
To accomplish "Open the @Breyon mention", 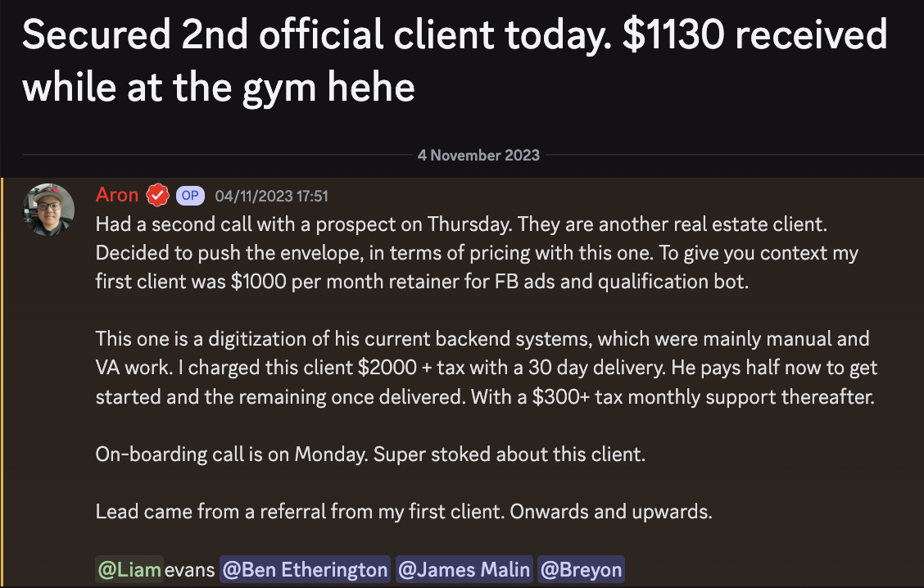I will (x=581, y=570).
